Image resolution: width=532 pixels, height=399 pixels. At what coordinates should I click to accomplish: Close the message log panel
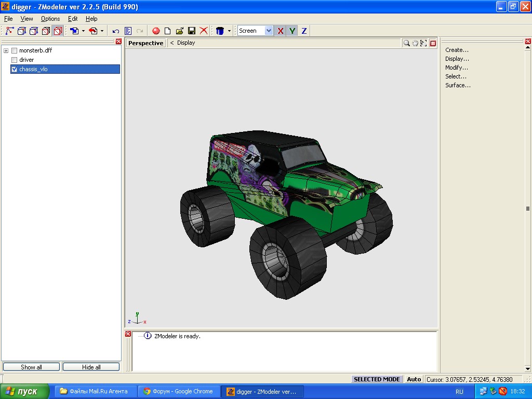(128, 334)
